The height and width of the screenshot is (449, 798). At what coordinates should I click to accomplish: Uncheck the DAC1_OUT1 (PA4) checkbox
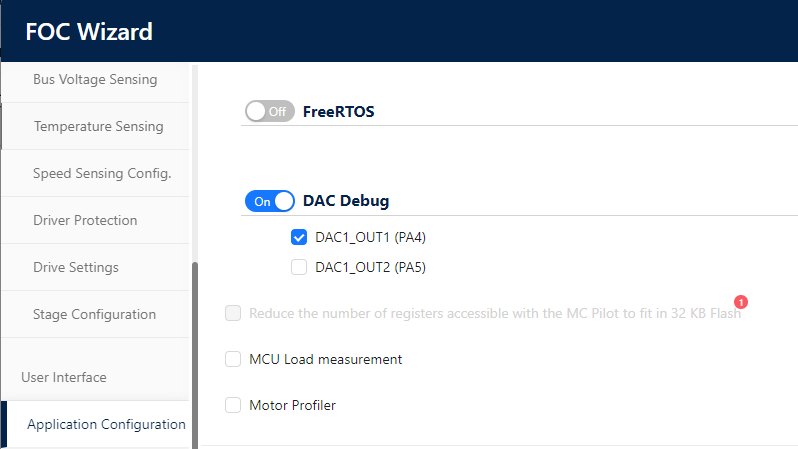(298, 237)
